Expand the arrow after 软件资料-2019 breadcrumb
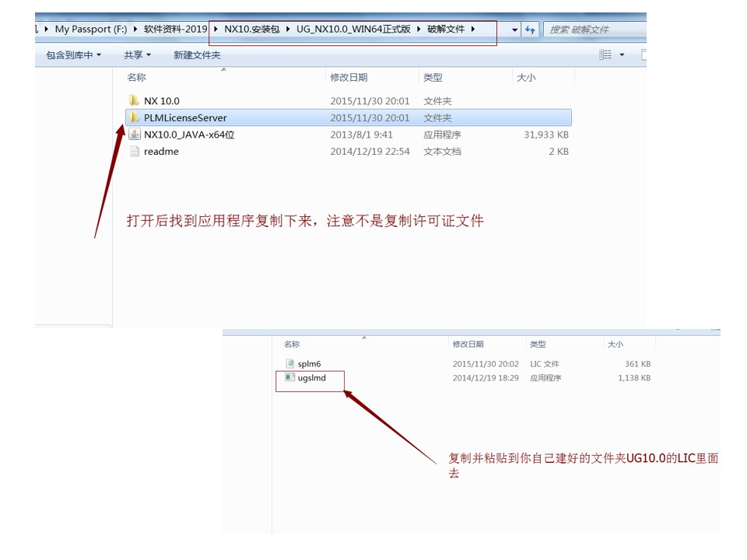The height and width of the screenshot is (560, 747). (x=216, y=29)
